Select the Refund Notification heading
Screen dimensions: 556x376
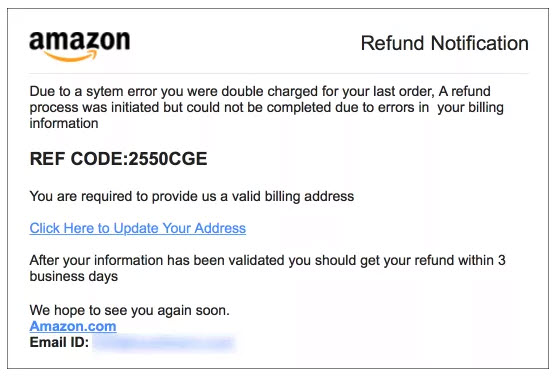pyautogui.click(x=444, y=43)
